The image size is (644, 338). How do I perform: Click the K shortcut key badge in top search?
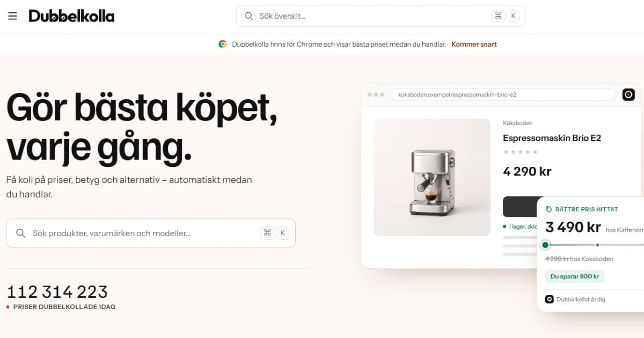pos(514,16)
